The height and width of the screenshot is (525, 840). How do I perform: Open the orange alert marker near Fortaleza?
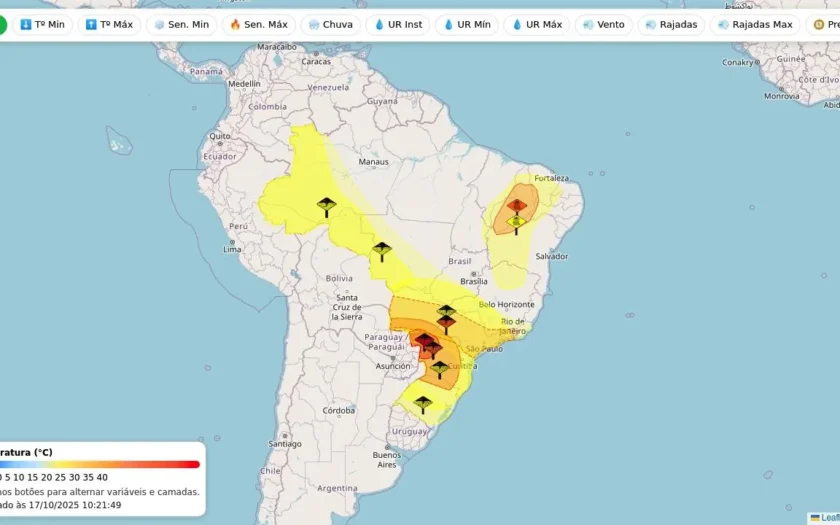coord(517,206)
